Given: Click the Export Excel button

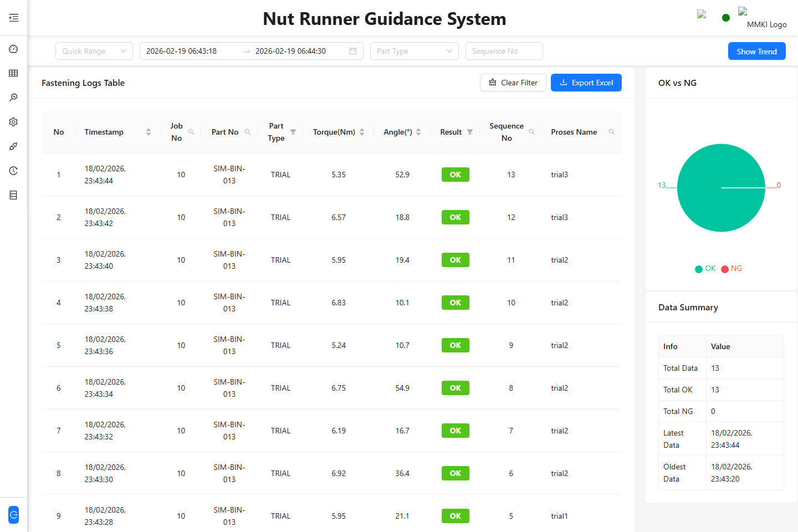Looking at the screenshot, I should point(586,83).
